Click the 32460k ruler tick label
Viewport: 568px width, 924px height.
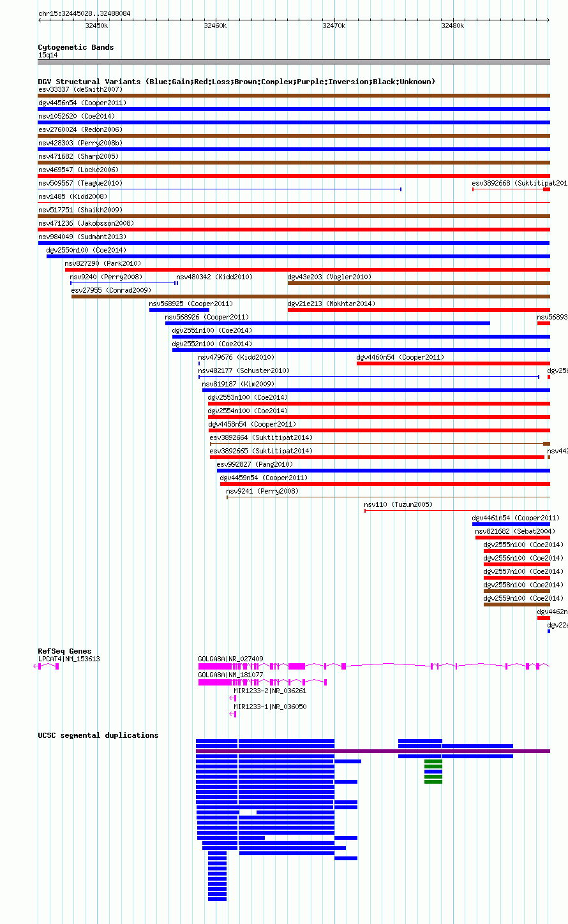(215, 26)
